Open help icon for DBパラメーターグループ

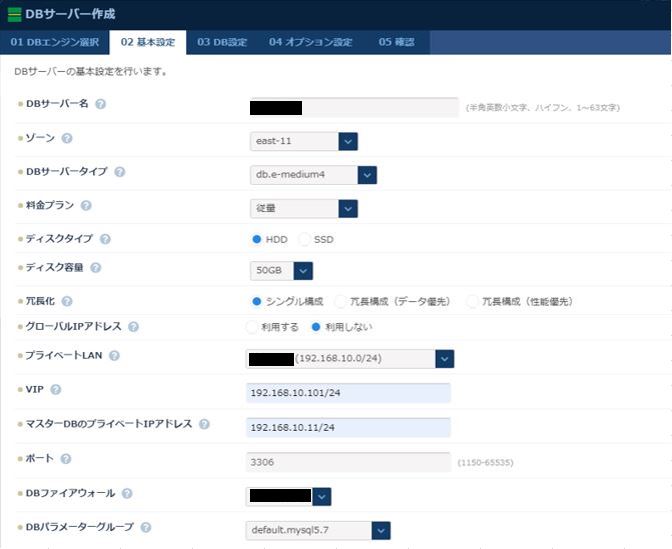[146, 527]
